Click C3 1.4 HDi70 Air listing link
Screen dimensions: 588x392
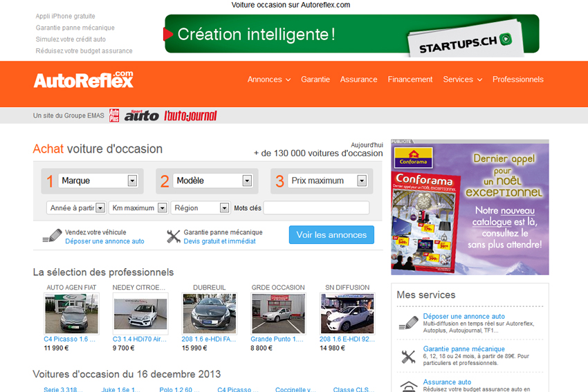click(x=140, y=339)
